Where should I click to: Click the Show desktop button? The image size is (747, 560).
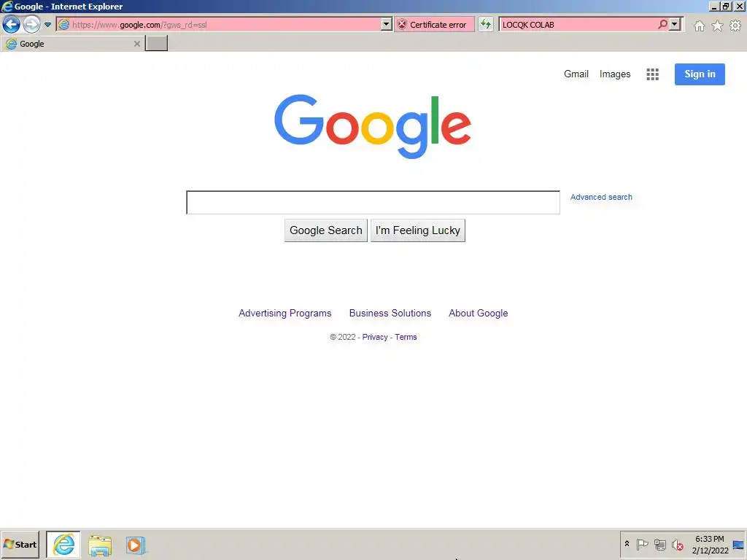[739, 544]
